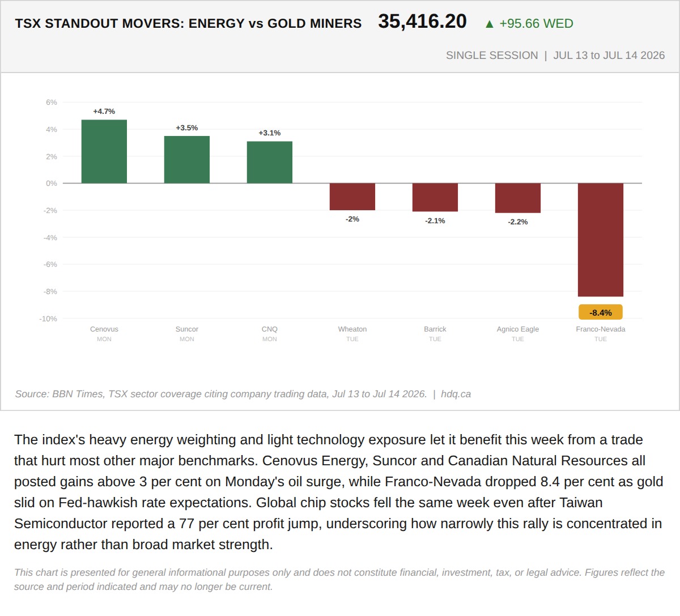Click the +95.66 WED change text
The width and height of the screenshot is (680, 616).
click(x=536, y=24)
